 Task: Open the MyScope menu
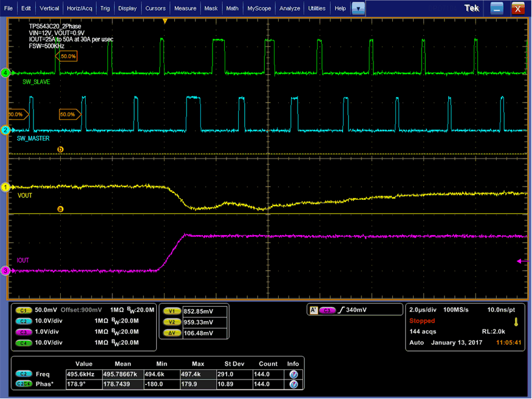coord(259,9)
